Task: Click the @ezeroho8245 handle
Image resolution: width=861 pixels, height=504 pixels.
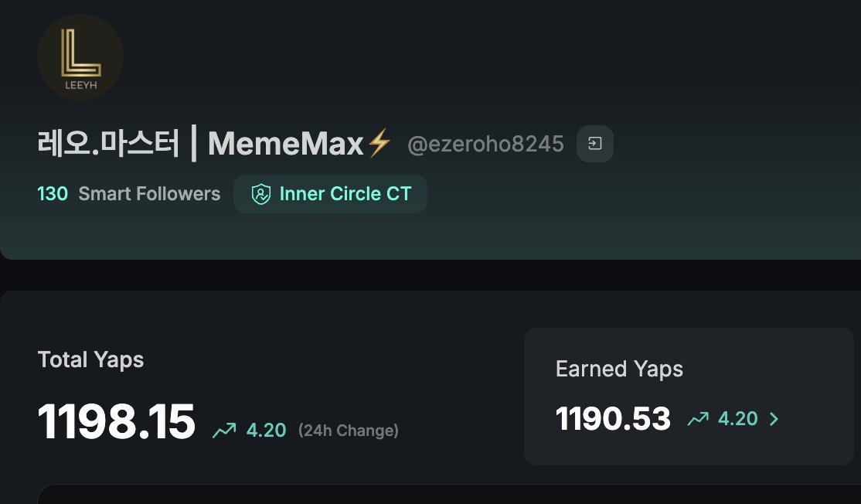Action: coord(485,144)
